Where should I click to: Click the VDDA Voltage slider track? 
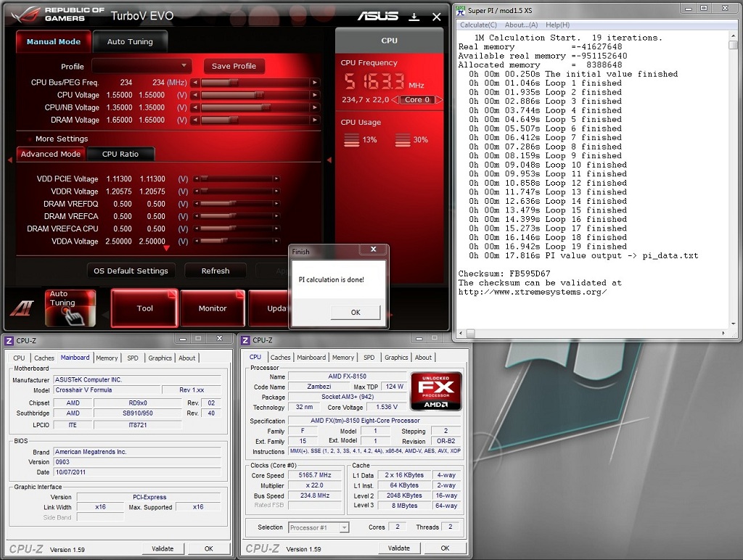236,241
